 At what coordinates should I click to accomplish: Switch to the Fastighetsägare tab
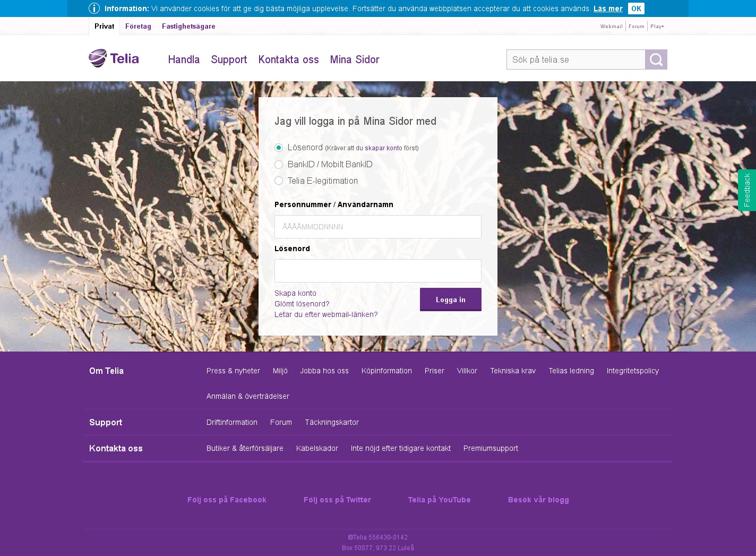[x=188, y=26]
